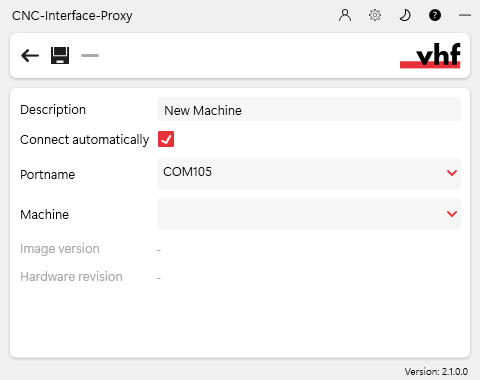Open settings via the gear icon

(375, 15)
